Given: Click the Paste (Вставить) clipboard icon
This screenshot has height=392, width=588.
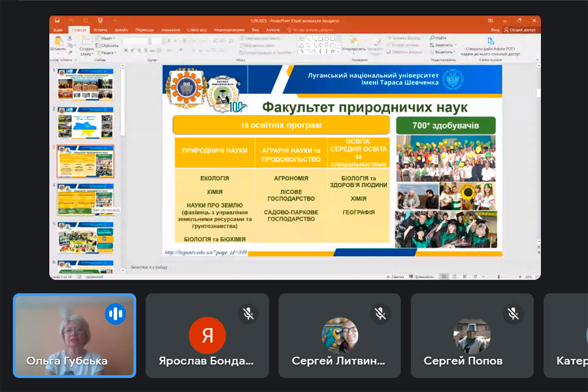Looking at the screenshot, I should [x=58, y=42].
